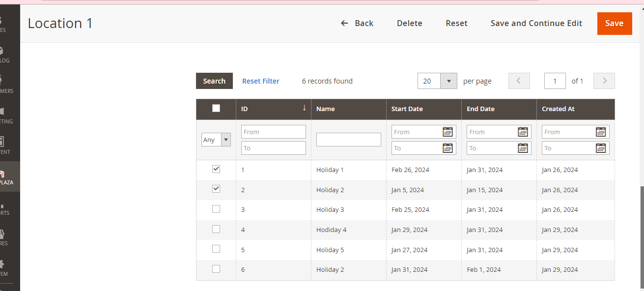This screenshot has height=291, width=644.
Task: Open calendar picker for End Date From
Action: (523, 132)
